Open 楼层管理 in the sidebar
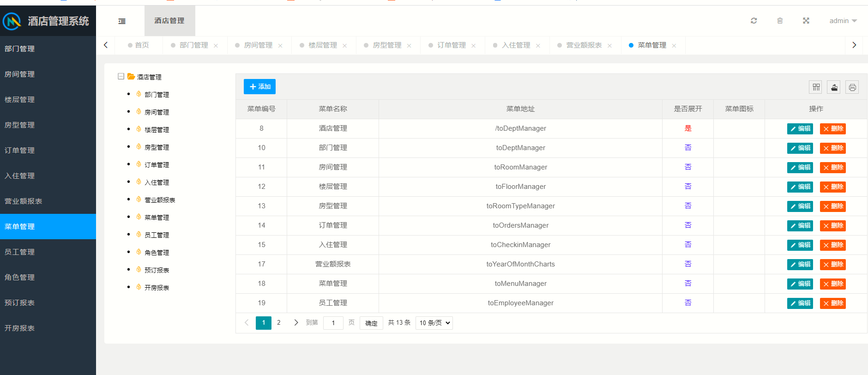Image resolution: width=868 pixels, height=375 pixels. [x=48, y=99]
